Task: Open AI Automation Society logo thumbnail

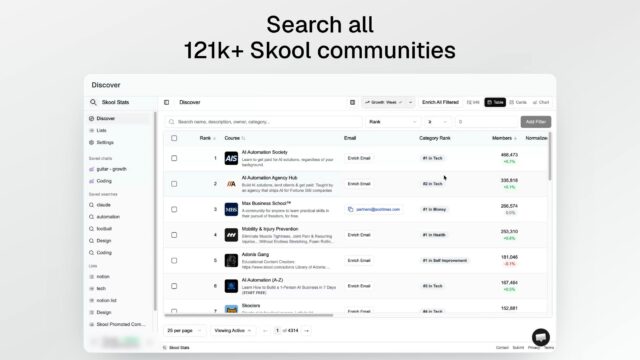Action: point(231,158)
